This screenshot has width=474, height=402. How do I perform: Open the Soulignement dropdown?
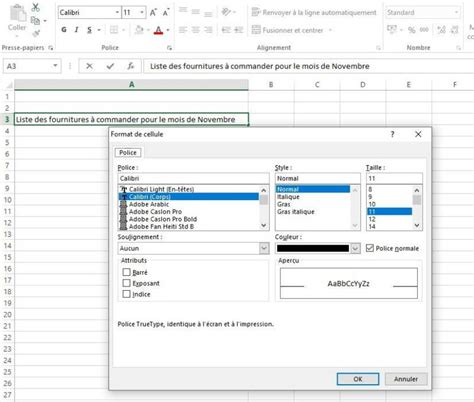coord(264,248)
